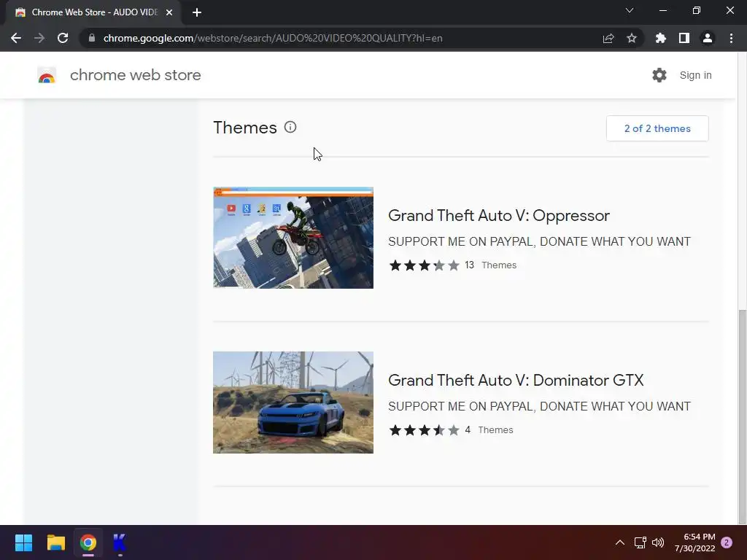Image resolution: width=747 pixels, height=560 pixels.
Task: Open the Chrome profile avatar
Action: (708, 38)
